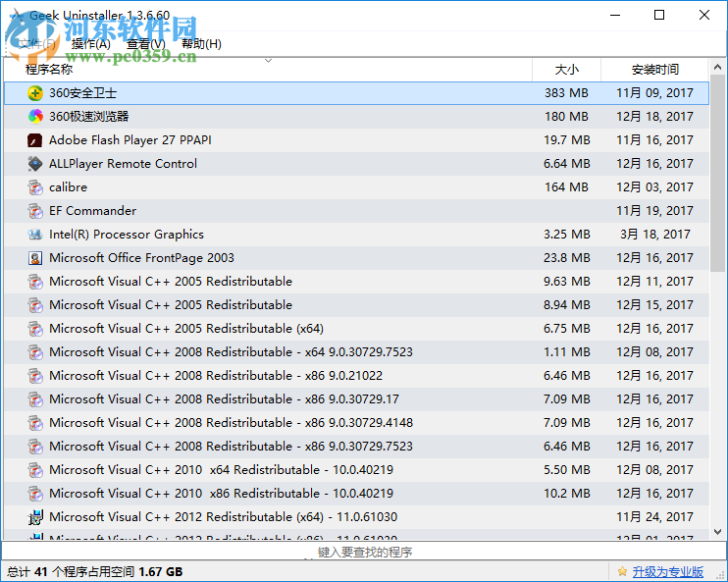Click icon of Visual C++ 2010 x86 Redistributable

tap(35, 494)
